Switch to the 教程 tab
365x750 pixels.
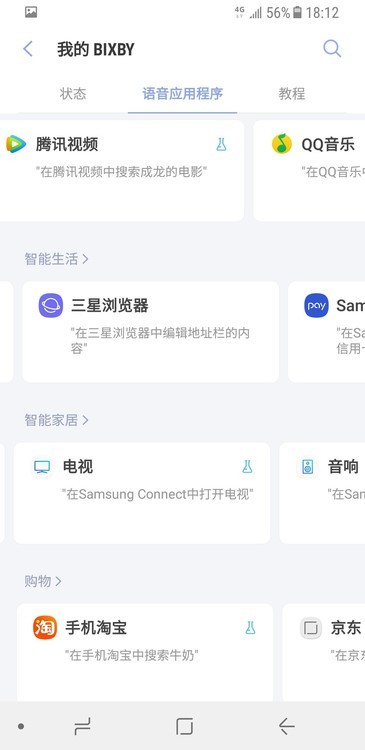pyautogui.click(x=292, y=93)
